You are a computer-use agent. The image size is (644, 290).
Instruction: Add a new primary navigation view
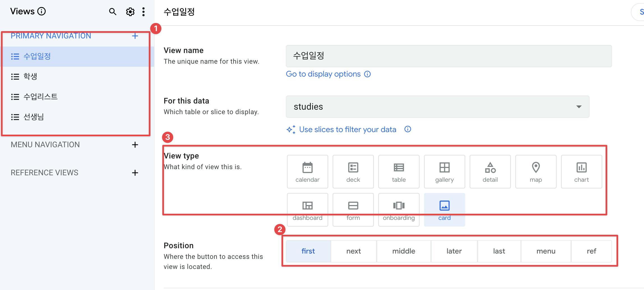(x=135, y=36)
